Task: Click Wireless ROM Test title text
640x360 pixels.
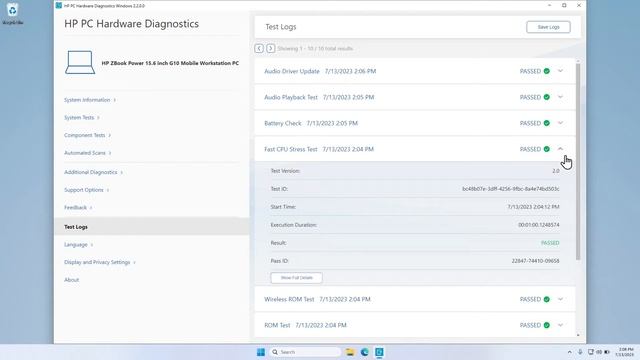Action: 289,299
